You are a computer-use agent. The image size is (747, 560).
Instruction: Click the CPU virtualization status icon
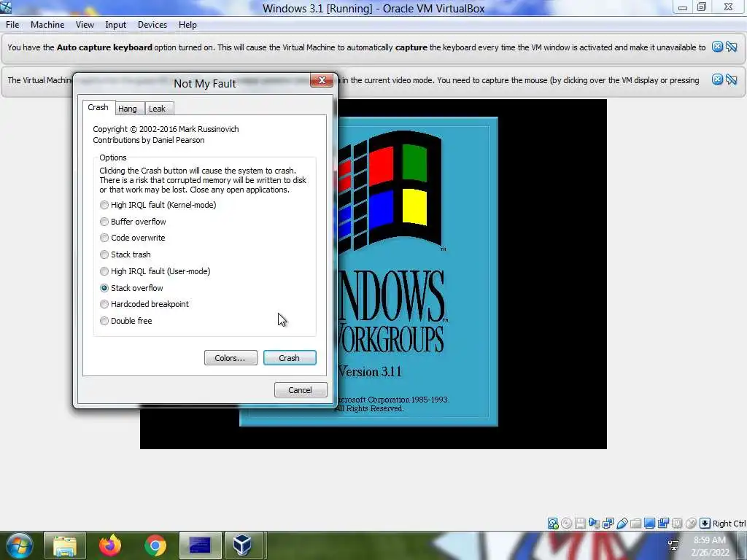pyautogui.click(x=677, y=524)
